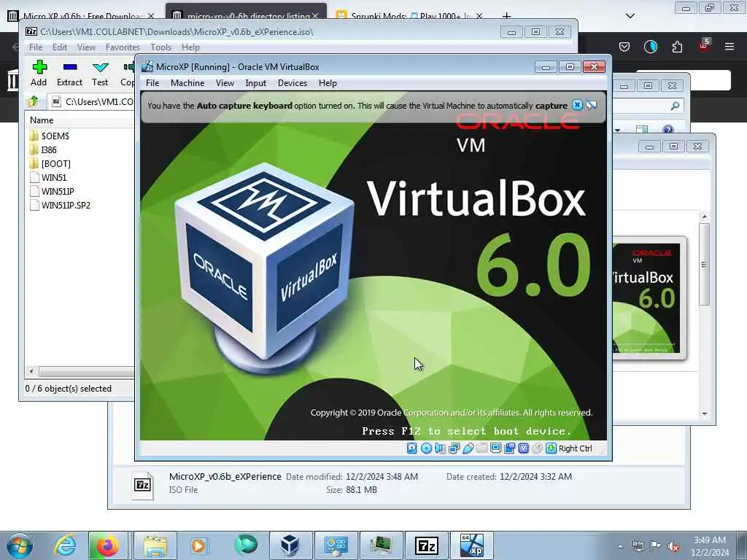Expand the Firefox list-all-tabs chevron

pos(630,16)
